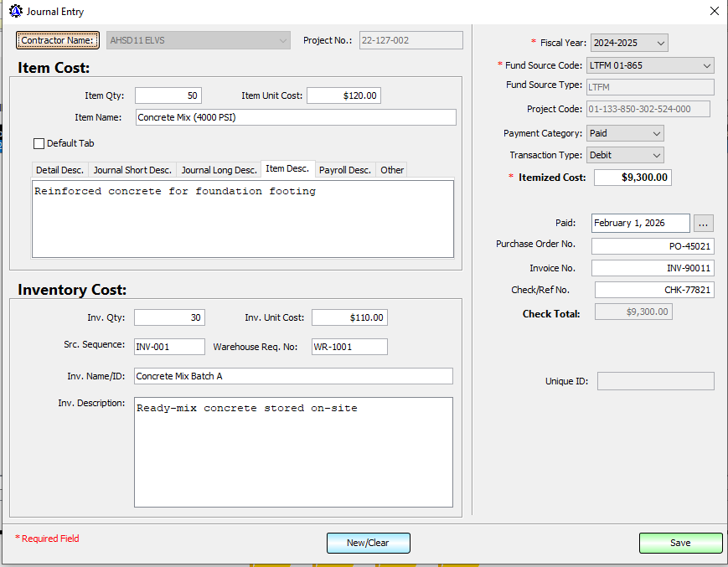Click the Item Qty input field

pos(168,95)
